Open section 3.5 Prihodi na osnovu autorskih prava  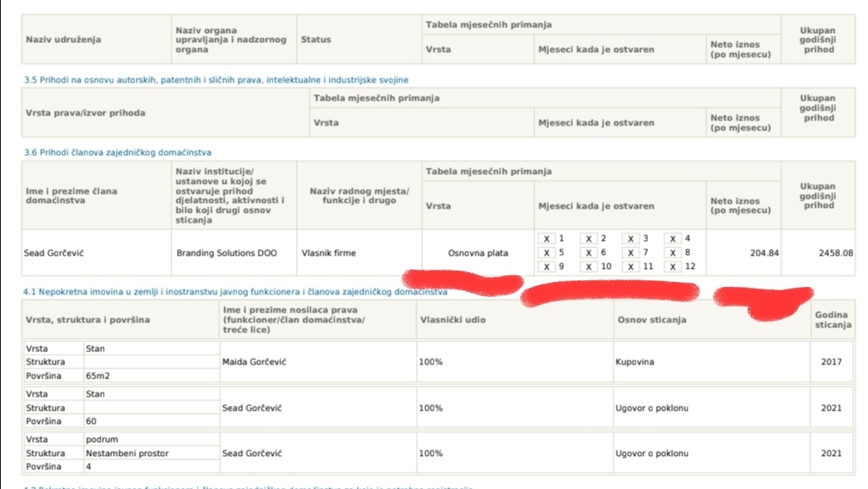(x=216, y=80)
